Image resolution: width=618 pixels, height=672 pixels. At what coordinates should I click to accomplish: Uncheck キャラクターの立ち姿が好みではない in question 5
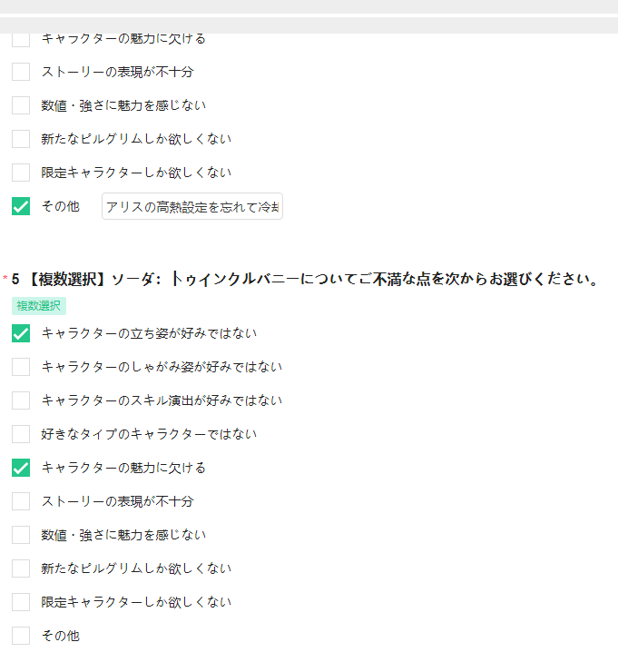[21, 333]
